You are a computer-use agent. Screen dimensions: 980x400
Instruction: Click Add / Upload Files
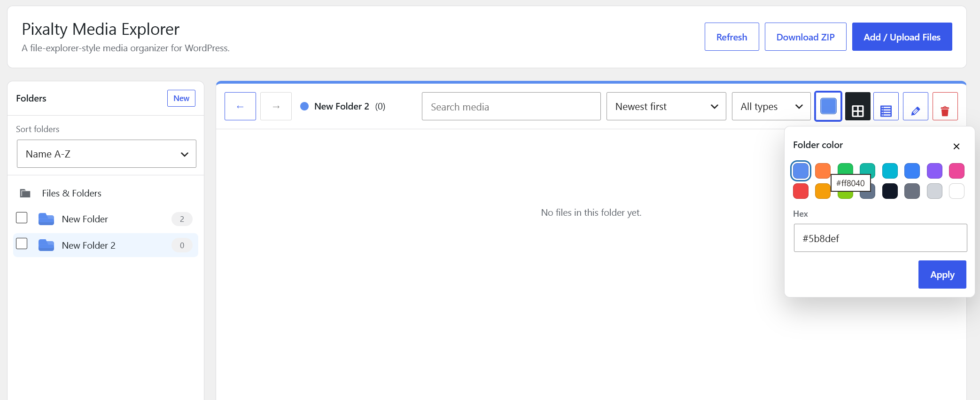click(902, 37)
